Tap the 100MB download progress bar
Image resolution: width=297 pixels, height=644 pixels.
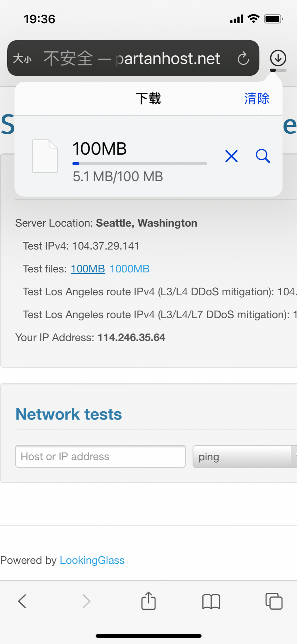pos(140,164)
